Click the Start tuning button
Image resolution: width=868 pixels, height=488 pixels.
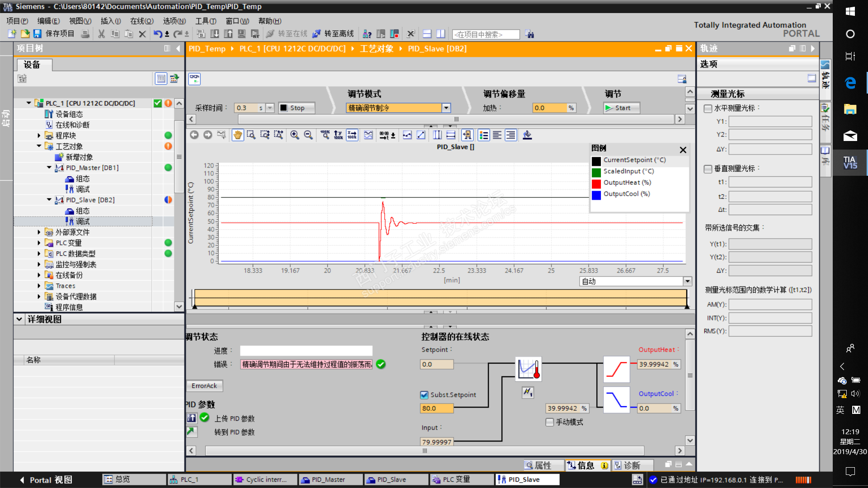pyautogui.click(x=622, y=108)
